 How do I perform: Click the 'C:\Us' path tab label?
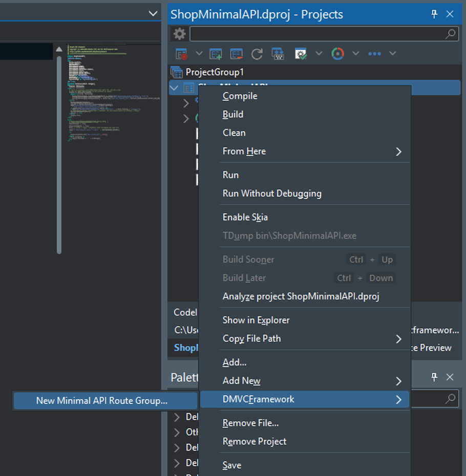[186, 330]
